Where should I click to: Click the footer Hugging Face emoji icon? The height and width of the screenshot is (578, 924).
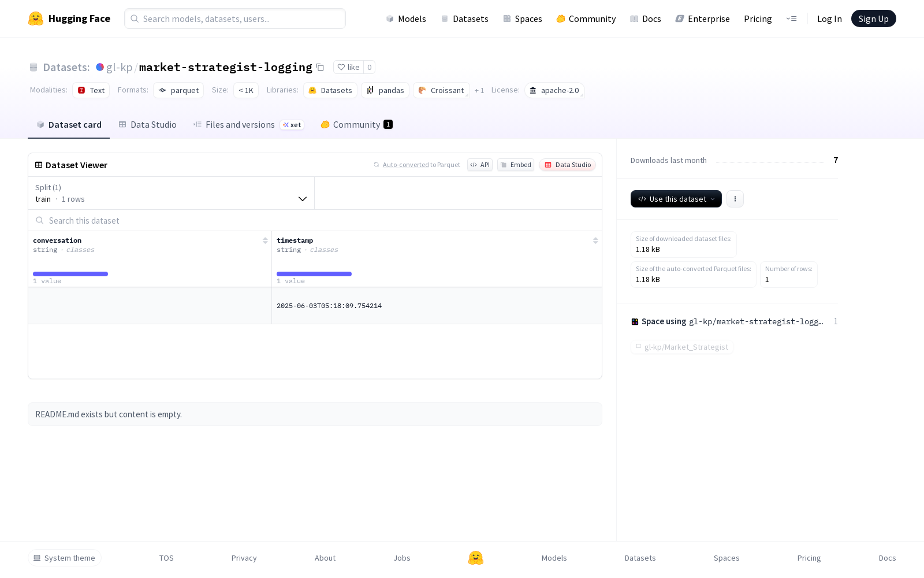[x=476, y=558]
